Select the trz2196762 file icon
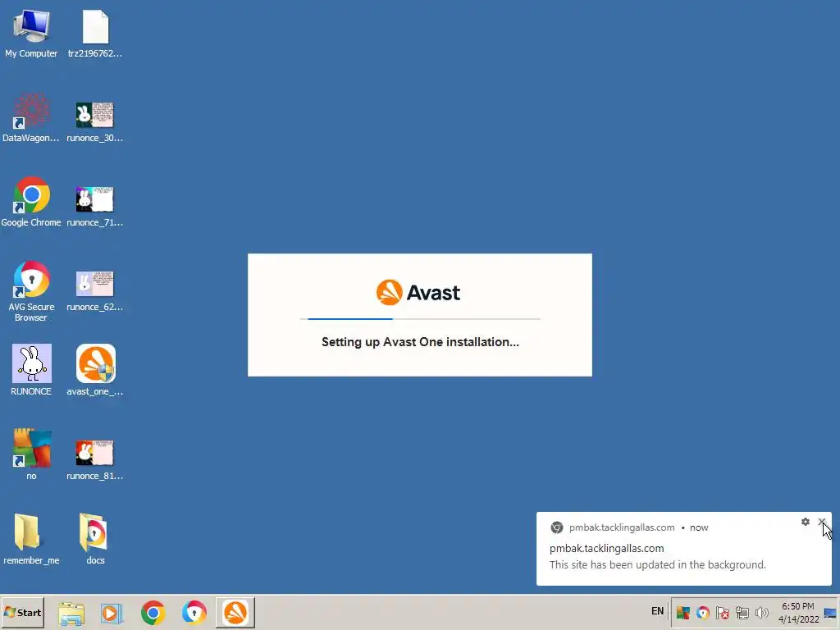Viewport: 840px width, 630px height. pos(95,33)
